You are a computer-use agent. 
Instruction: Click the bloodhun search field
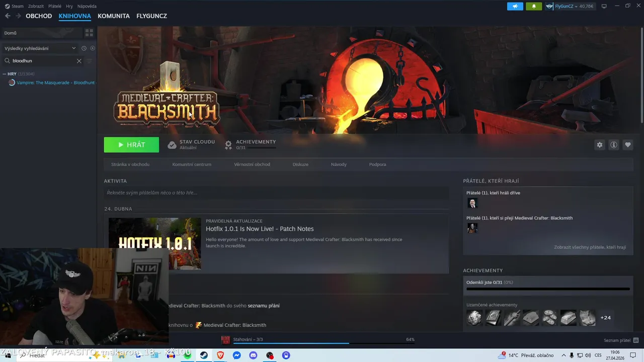tap(43, 61)
